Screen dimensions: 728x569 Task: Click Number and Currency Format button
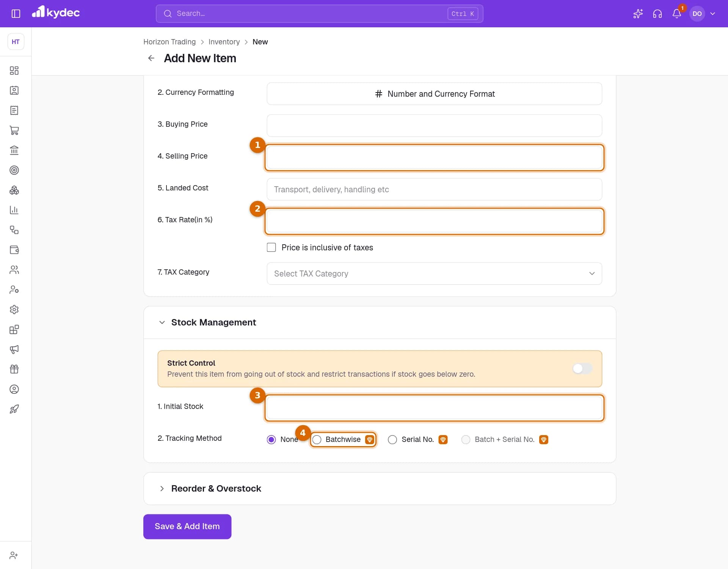435,94
